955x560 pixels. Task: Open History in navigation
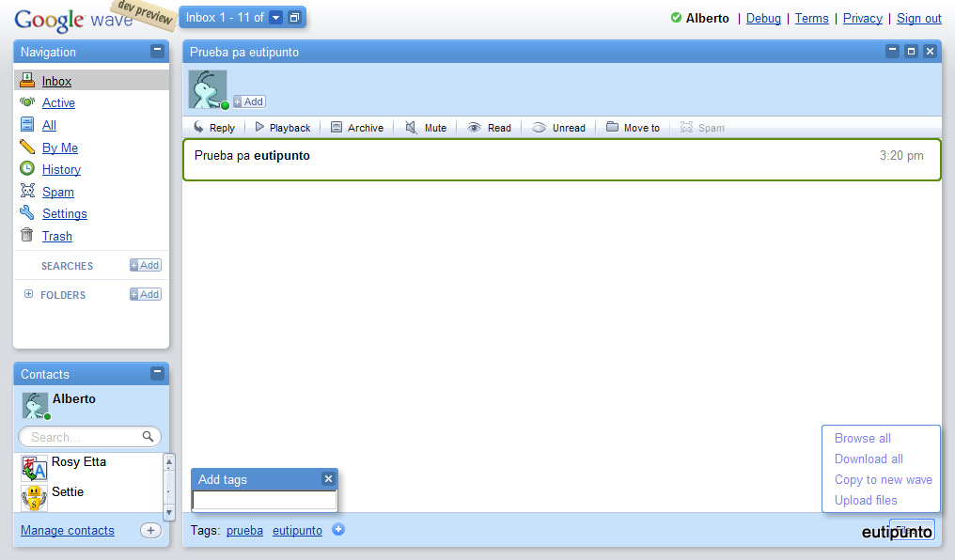pos(61,170)
